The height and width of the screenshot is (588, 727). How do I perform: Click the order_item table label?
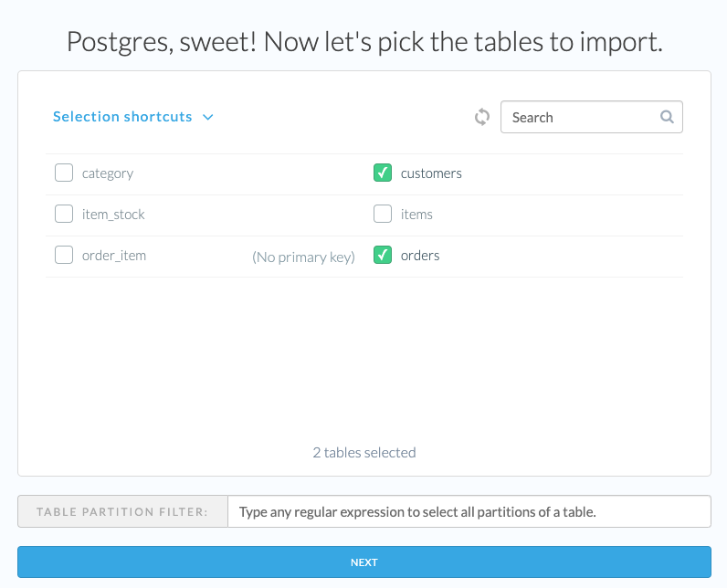114,256
